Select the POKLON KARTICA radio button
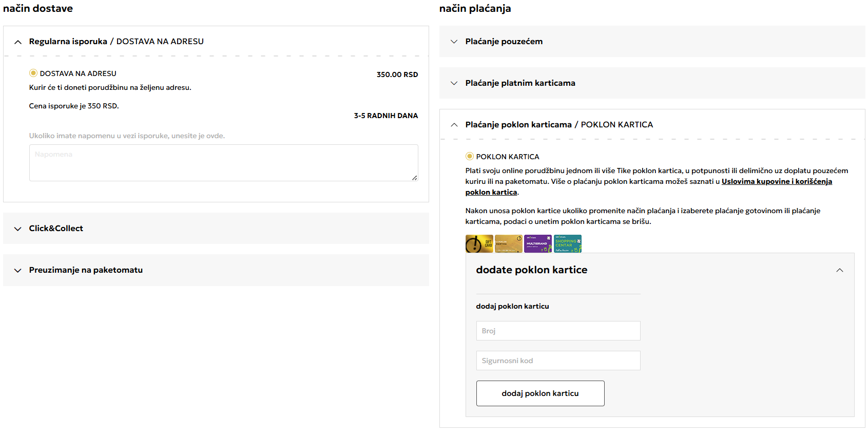This screenshot has height=435, width=868. coord(470,156)
